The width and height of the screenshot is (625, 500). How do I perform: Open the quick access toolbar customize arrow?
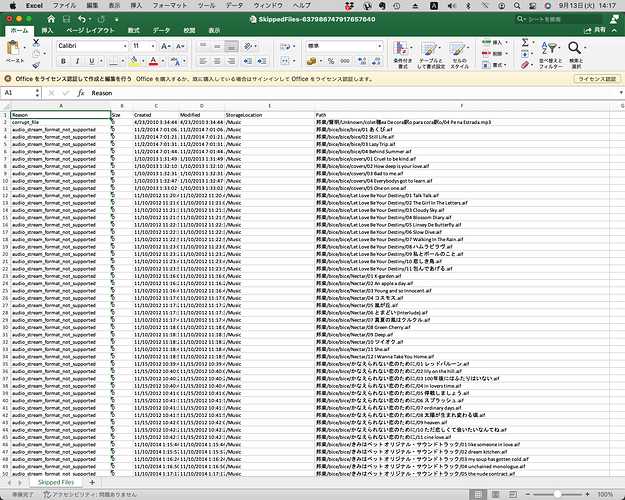pos(116,19)
